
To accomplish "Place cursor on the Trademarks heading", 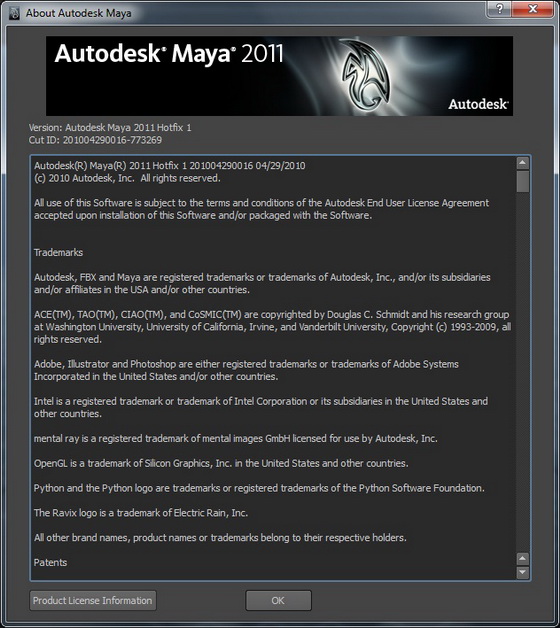I will [58, 252].
